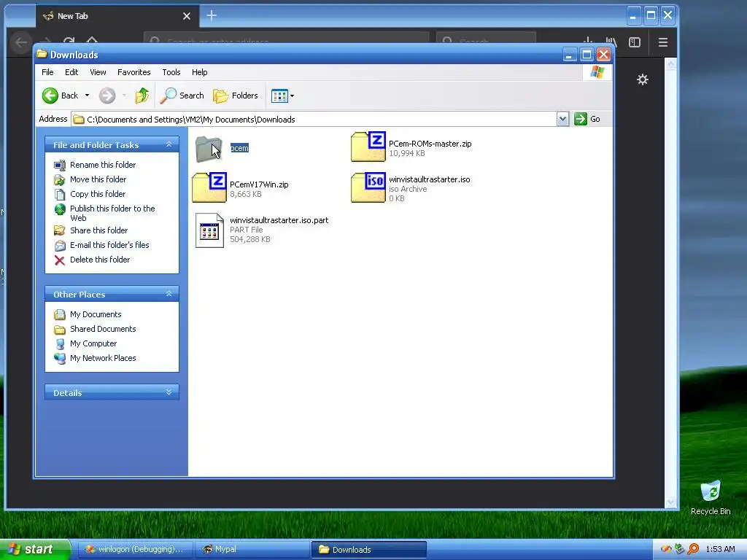Click the pcem folder name label
Viewport: 747px width, 560px height.
coord(239,148)
